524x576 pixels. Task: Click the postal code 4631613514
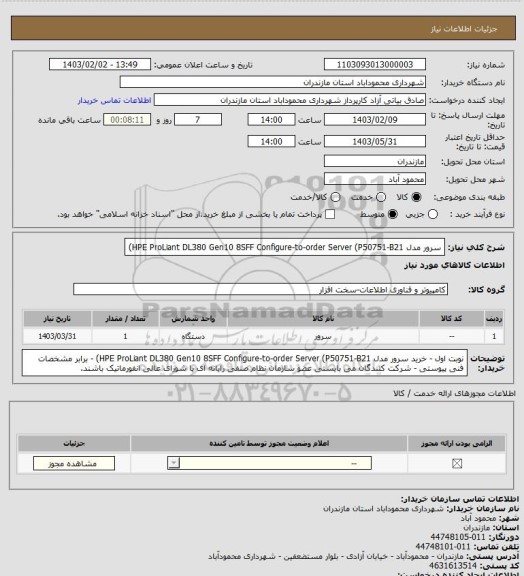[453, 566]
